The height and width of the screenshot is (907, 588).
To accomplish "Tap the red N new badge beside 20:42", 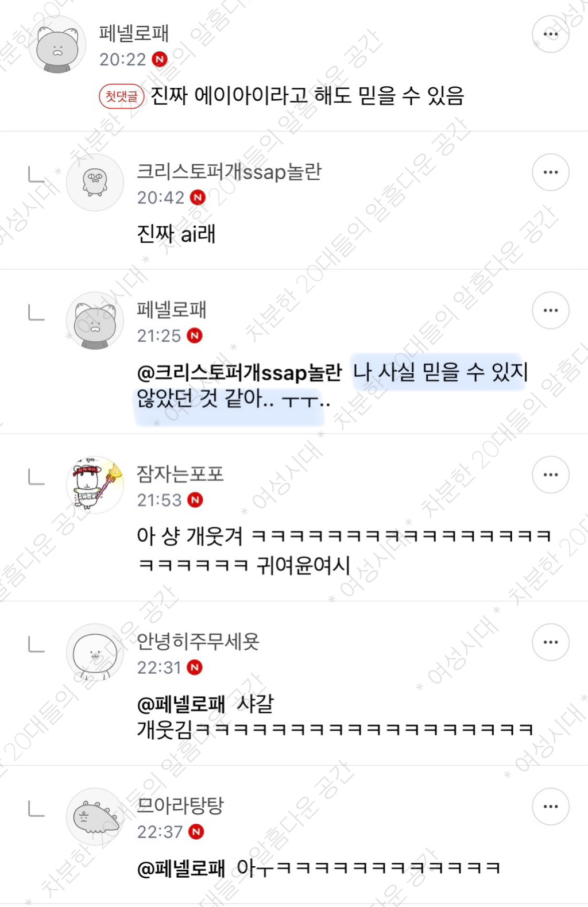I will point(198,198).
